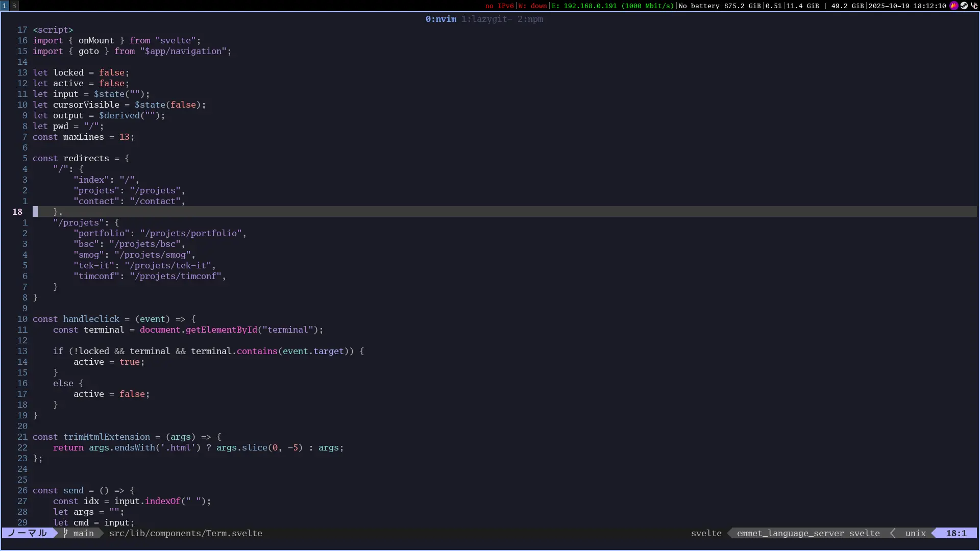Click the Firefox tray icon
The image size is (980, 551).
[x=953, y=6]
